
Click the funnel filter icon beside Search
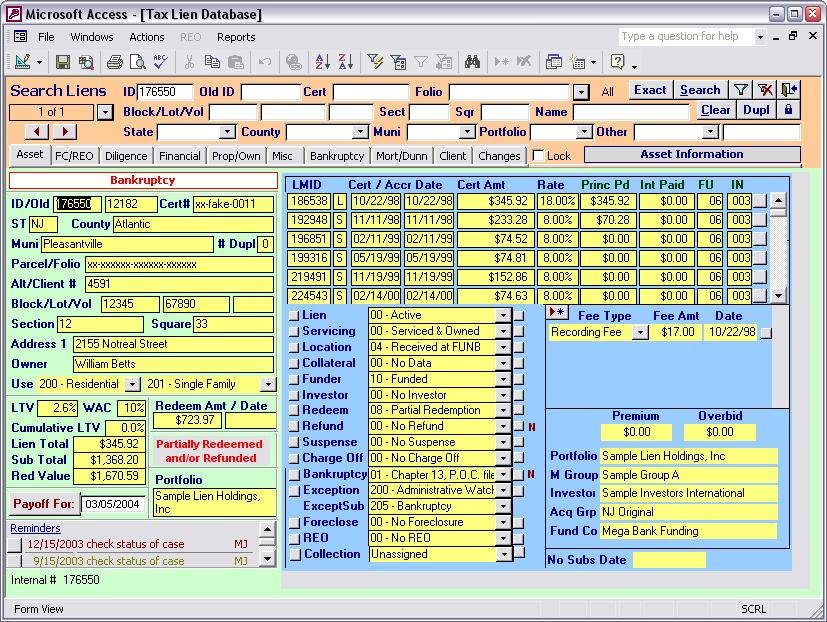(x=741, y=90)
